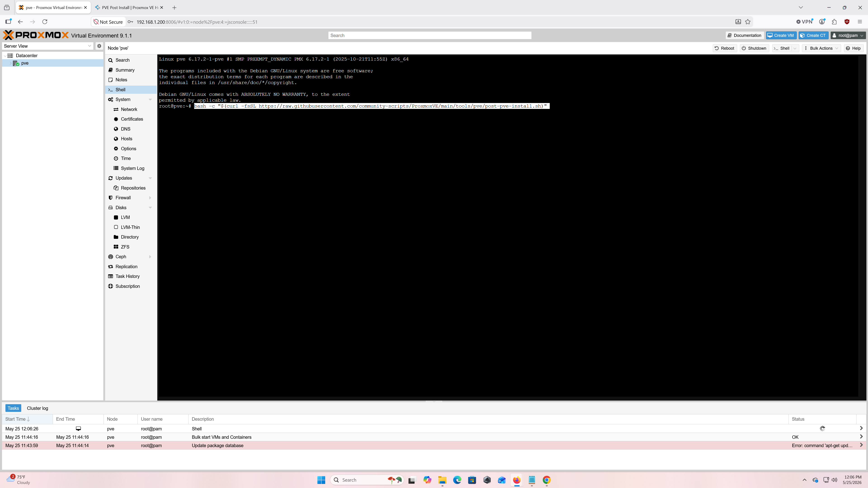Select pve node in tree
Screen dimensions: 868x488
(25, 63)
